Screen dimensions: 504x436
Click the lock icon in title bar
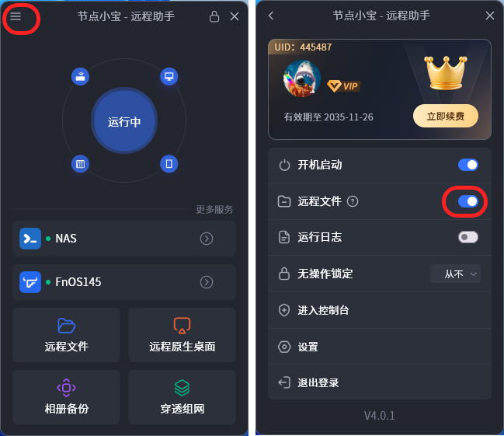click(x=214, y=16)
